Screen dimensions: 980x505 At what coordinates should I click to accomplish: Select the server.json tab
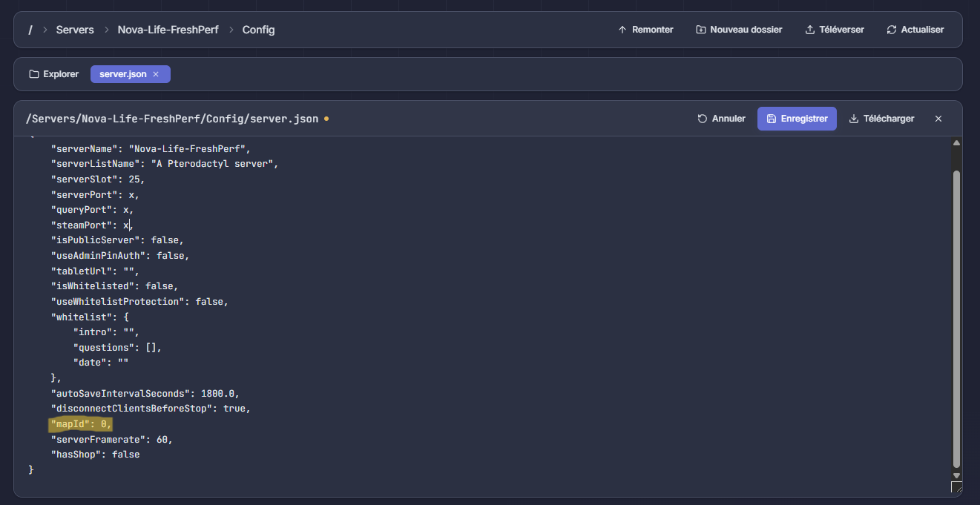click(x=123, y=74)
